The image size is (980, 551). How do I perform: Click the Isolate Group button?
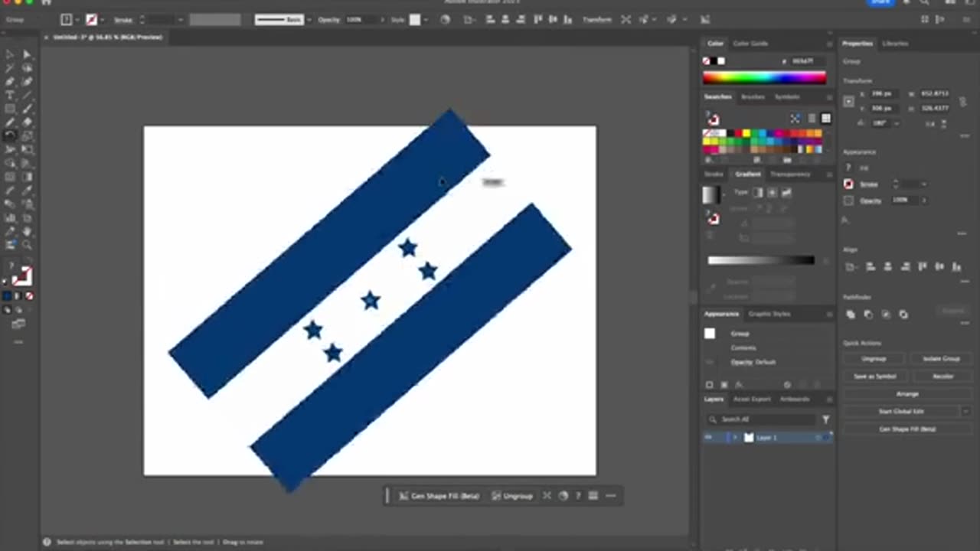[941, 358]
